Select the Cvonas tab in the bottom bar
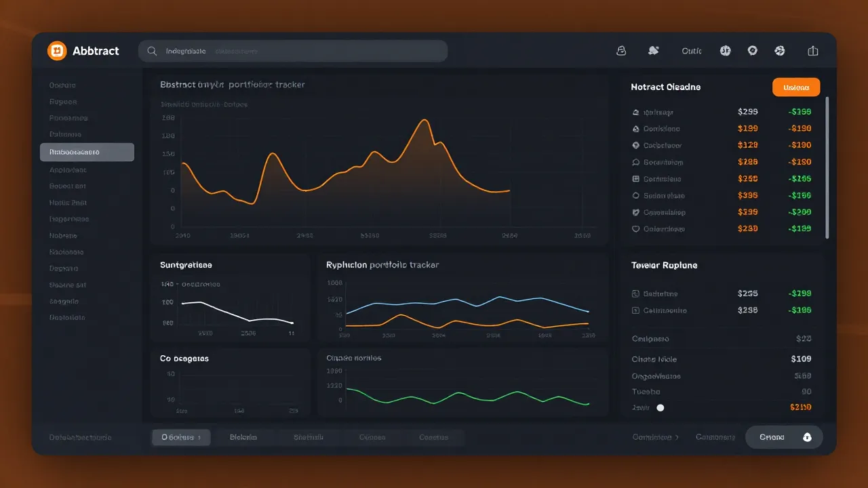The image size is (868, 488). pyautogui.click(x=372, y=437)
